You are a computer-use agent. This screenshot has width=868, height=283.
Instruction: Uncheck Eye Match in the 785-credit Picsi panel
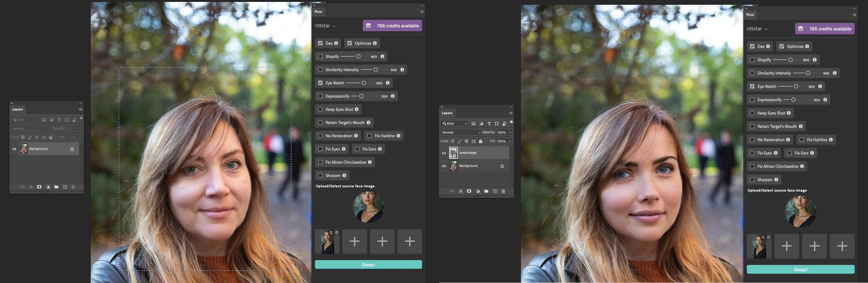tap(752, 87)
